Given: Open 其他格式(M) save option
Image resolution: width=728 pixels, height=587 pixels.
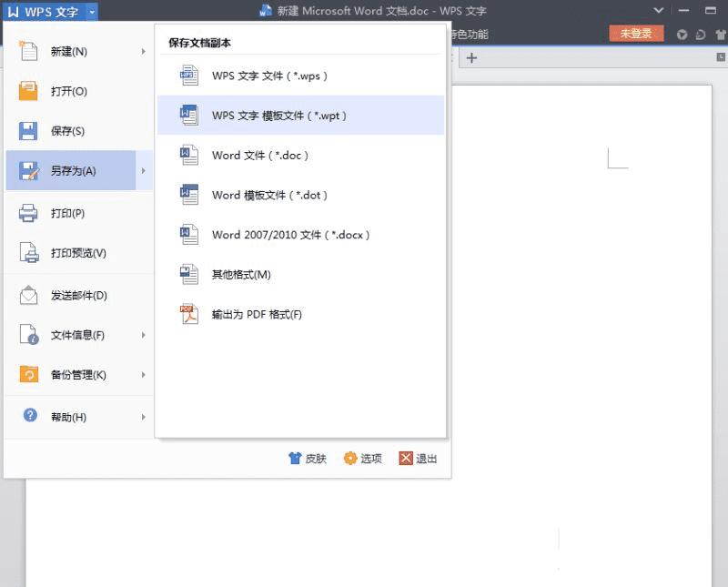Looking at the screenshot, I should [301, 274].
